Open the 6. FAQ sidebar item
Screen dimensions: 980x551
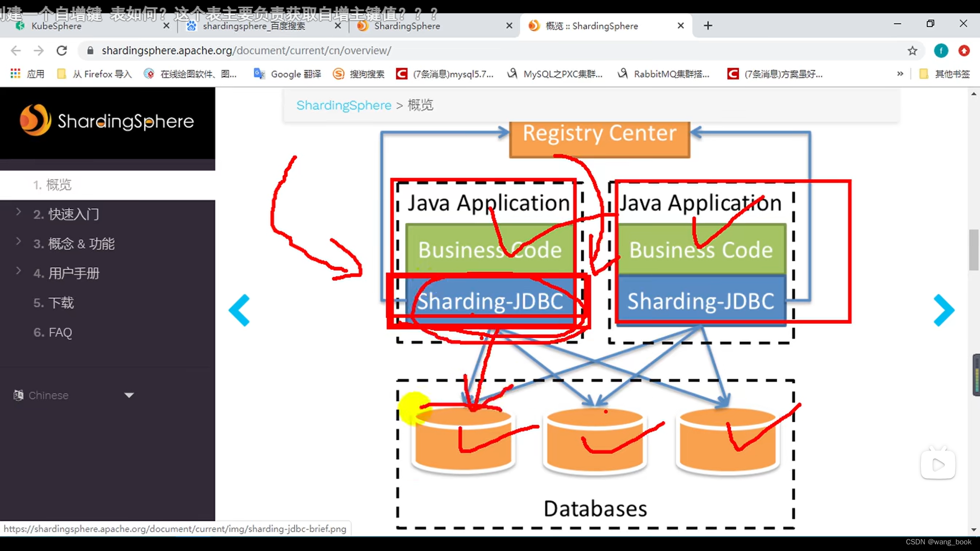(53, 333)
